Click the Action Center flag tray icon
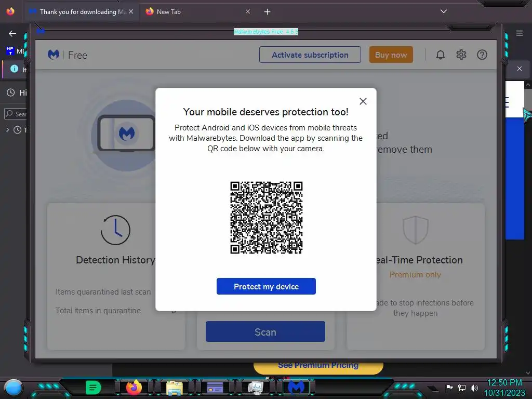The width and height of the screenshot is (532, 399). tap(449, 388)
